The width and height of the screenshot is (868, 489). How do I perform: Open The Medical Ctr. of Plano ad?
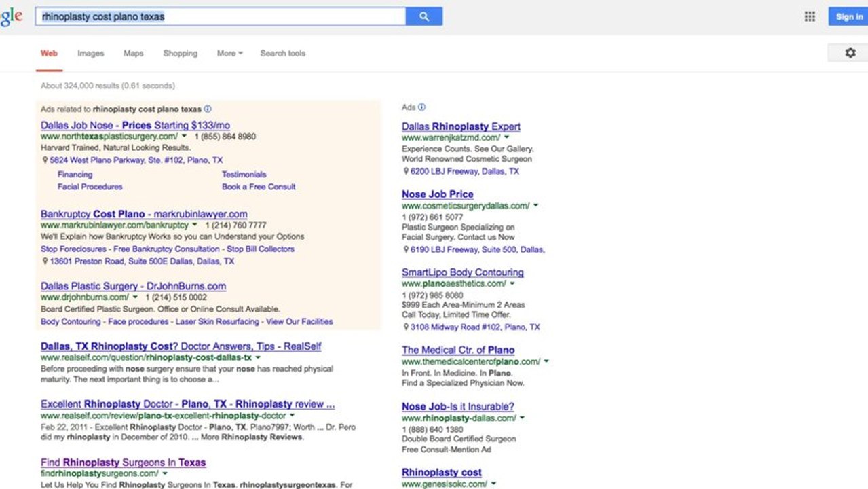pyautogui.click(x=458, y=350)
